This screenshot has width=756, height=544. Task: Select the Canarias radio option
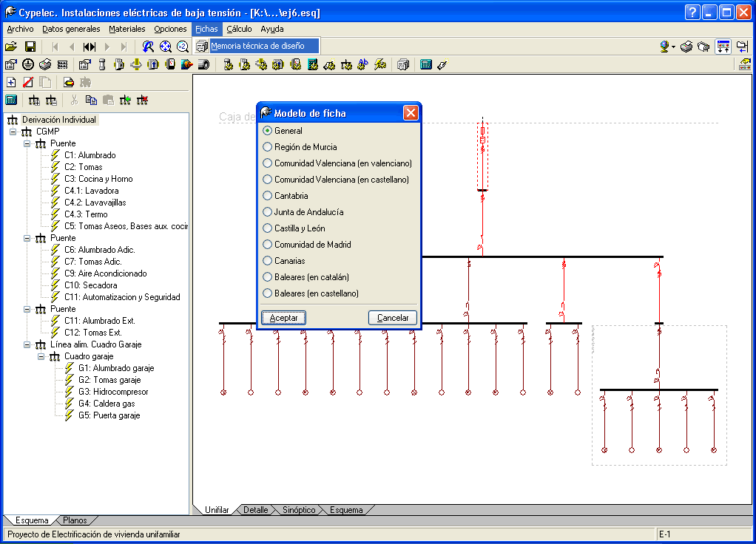(284, 261)
